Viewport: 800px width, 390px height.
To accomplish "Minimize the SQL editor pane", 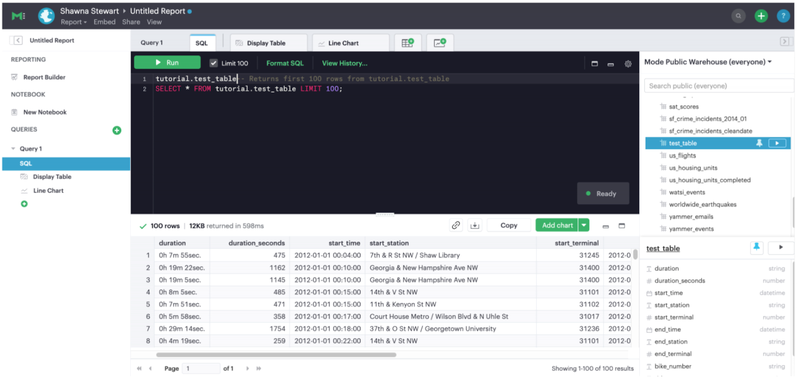I will pyautogui.click(x=610, y=64).
